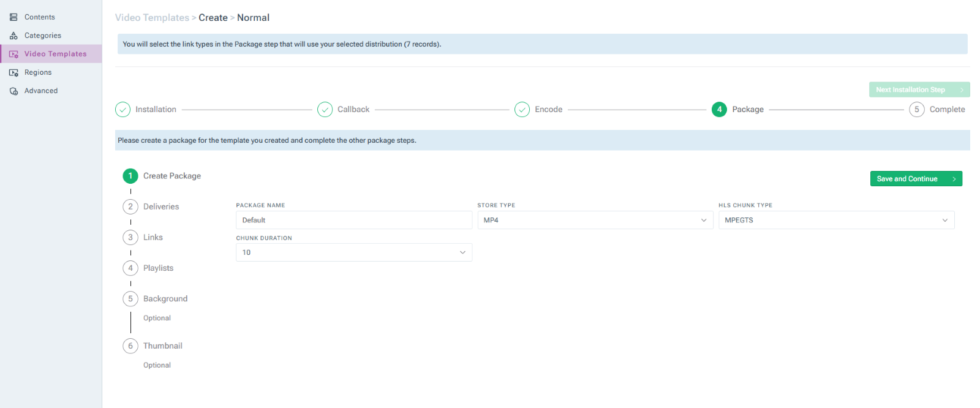Click the green Package step 4 circle
The image size is (980, 408).
719,110
